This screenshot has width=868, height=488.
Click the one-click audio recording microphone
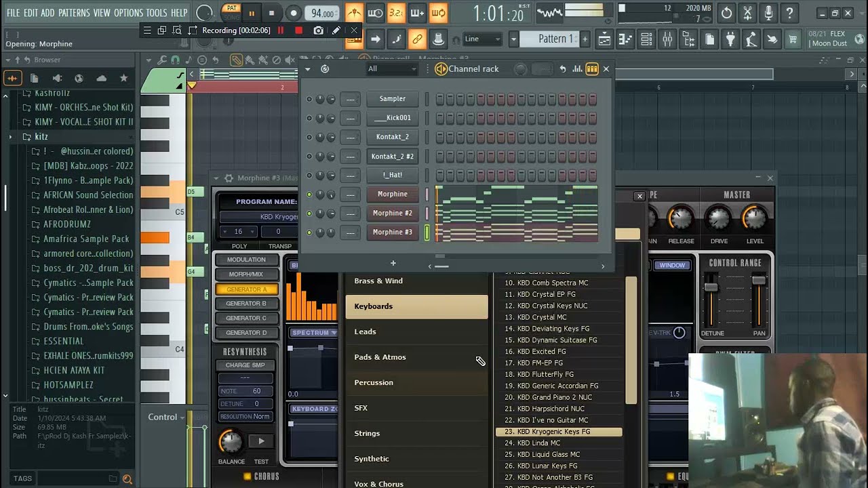point(768,13)
